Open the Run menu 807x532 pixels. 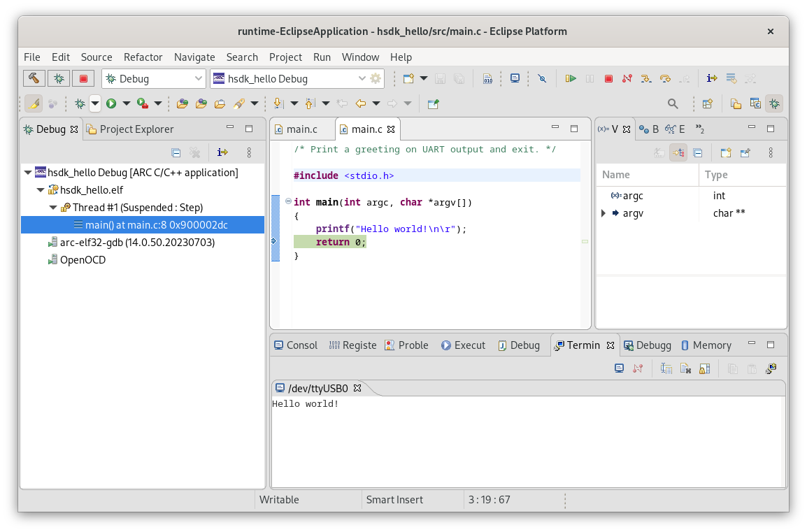(322, 57)
